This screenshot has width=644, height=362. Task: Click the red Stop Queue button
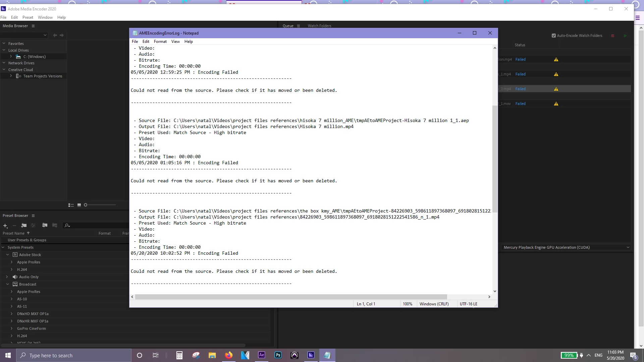tap(612, 36)
